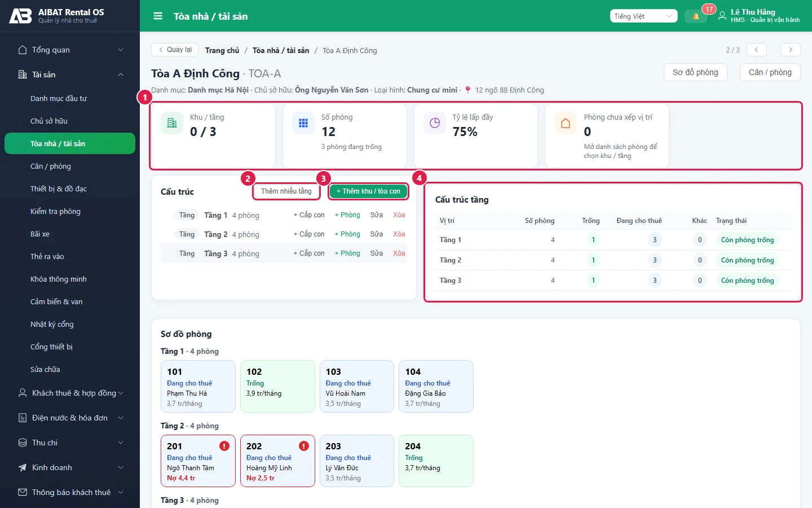Image resolution: width=812 pixels, height=508 pixels.
Task: Open the Tiếng Việt language dropdown
Action: 643,16
